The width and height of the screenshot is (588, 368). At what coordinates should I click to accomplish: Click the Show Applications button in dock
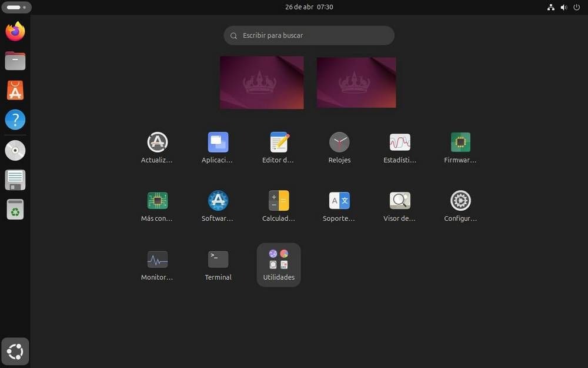15,352
